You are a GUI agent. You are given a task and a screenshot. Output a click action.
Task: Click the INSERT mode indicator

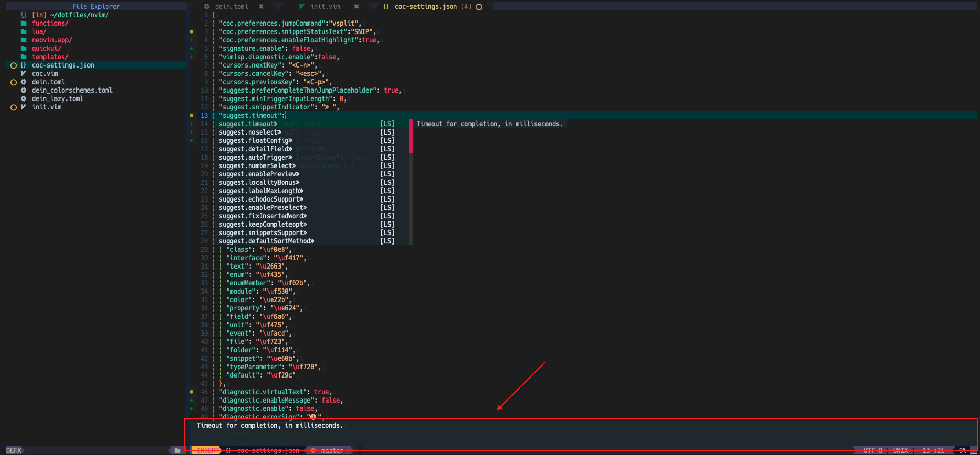click(x=207, y=450)
